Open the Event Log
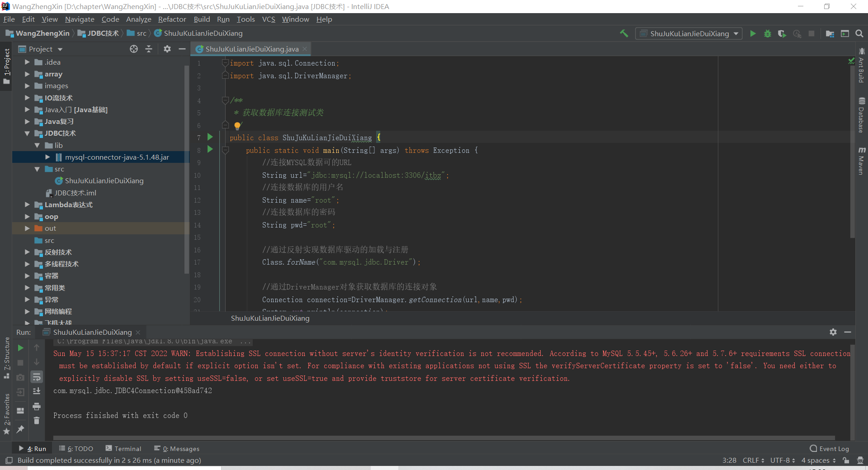The image size is (868, 470). coord(829,448)
